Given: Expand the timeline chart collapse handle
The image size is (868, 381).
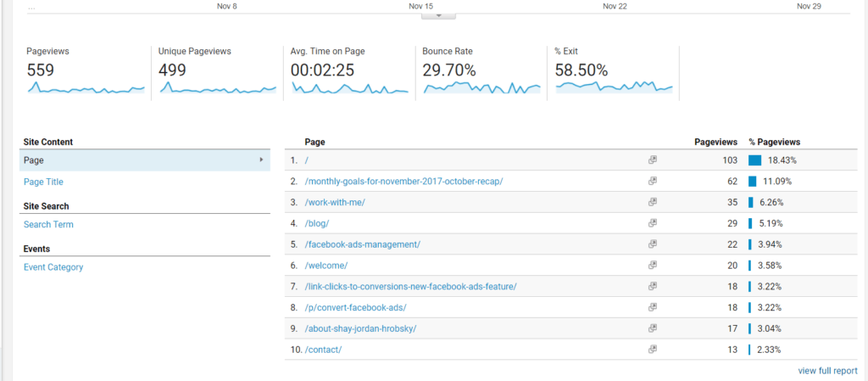Looking at the screenshot, I should point(438,15).
